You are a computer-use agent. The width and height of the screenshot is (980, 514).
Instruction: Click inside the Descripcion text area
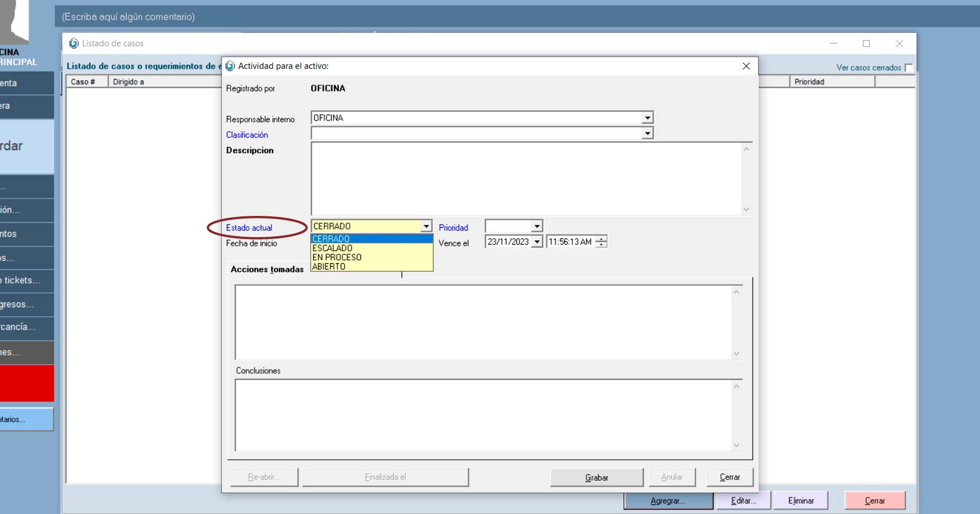click(x=526, y=179)
